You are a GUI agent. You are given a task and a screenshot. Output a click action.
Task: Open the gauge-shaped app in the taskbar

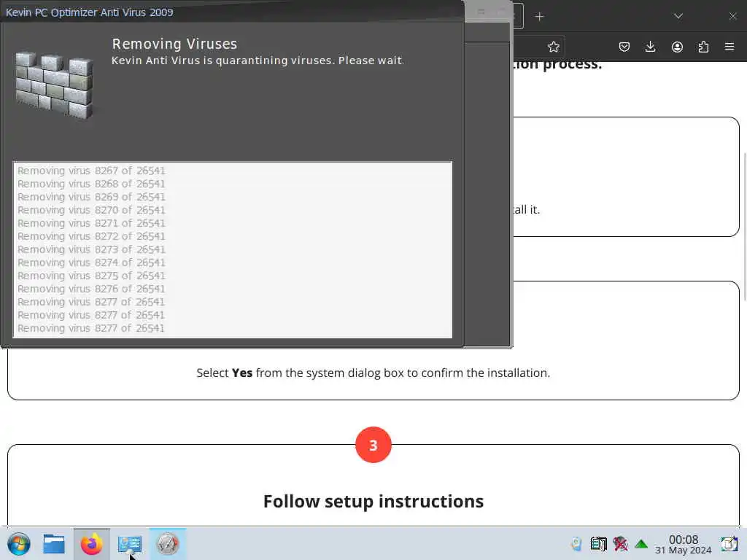coord(167,544)
